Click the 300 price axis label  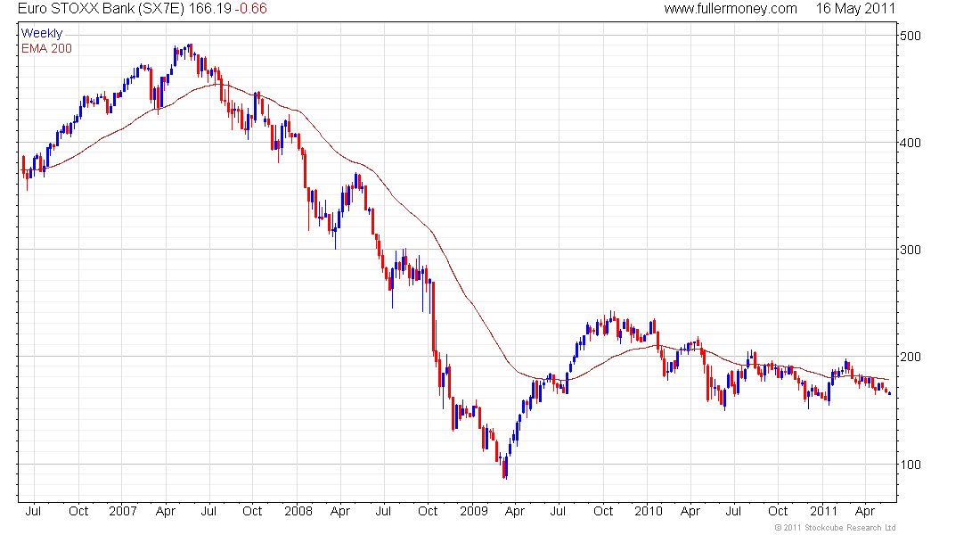[910, 251]
